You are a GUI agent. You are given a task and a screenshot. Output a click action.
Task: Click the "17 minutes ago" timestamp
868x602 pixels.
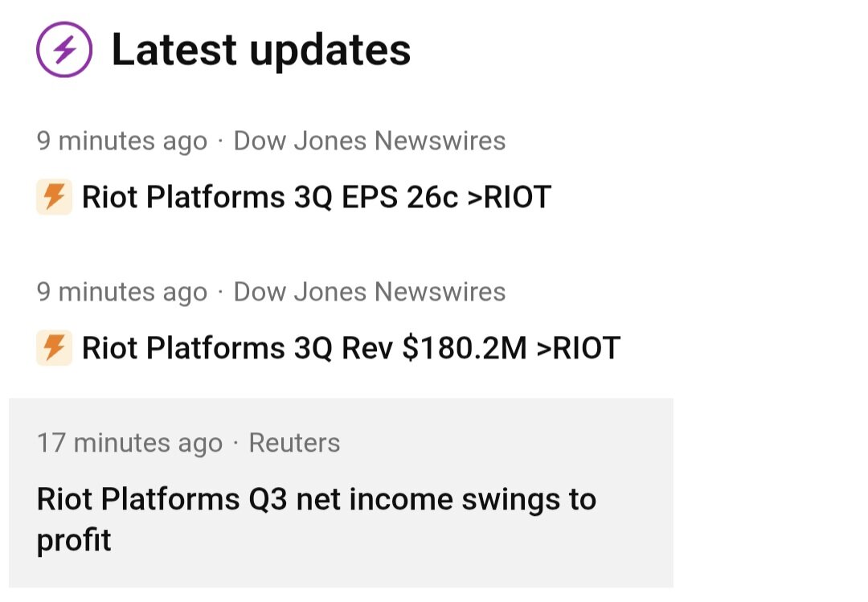pyautogui.click(x=129, y=443)
